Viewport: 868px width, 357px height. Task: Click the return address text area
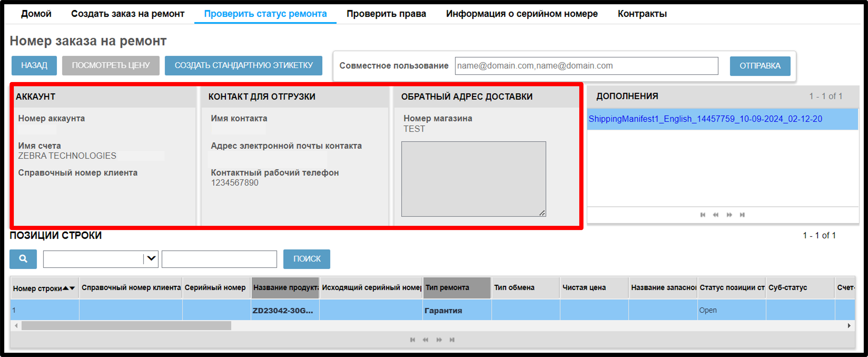pos(473,179)
